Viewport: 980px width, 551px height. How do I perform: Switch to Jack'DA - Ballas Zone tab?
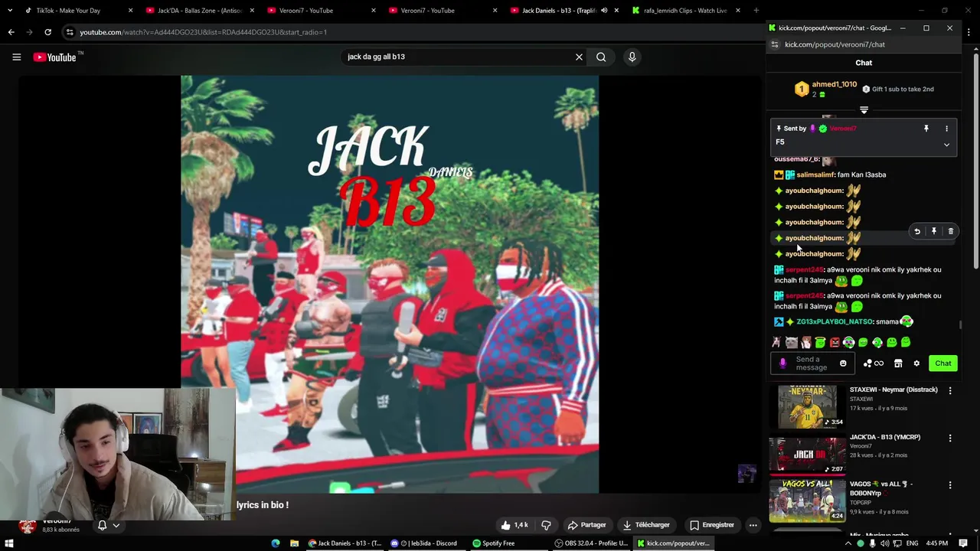(x=199, y=11)
